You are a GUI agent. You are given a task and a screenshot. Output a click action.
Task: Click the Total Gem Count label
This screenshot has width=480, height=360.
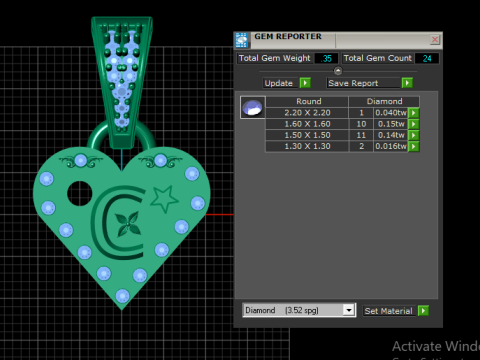point(377,58)
